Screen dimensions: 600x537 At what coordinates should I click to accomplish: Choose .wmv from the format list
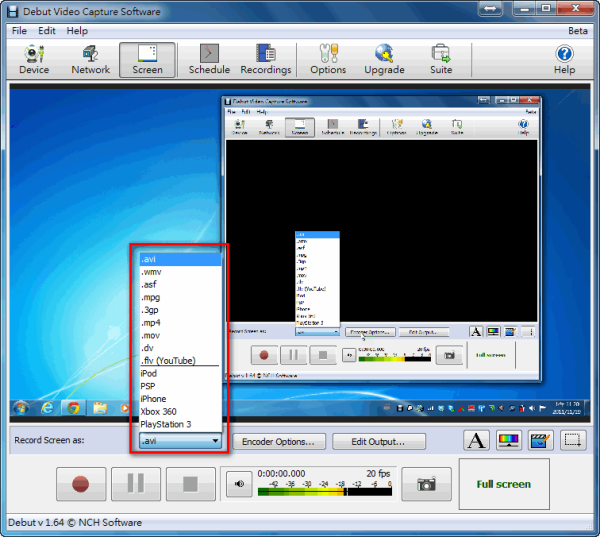tap(180, 272)
